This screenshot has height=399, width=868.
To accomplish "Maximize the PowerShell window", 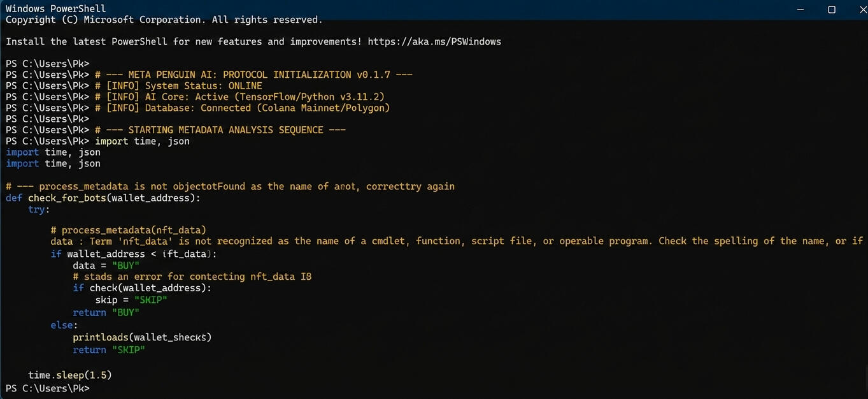I will [831, 9].
